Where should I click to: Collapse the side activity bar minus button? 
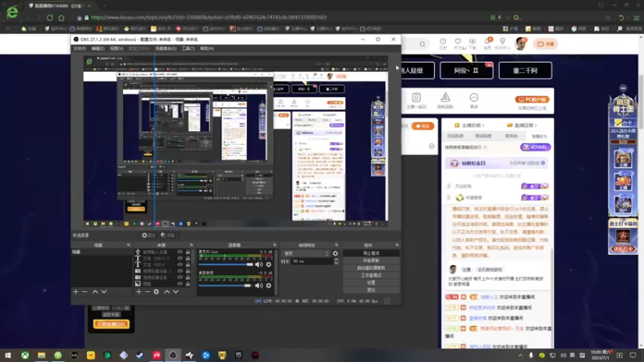click(623, 88)
